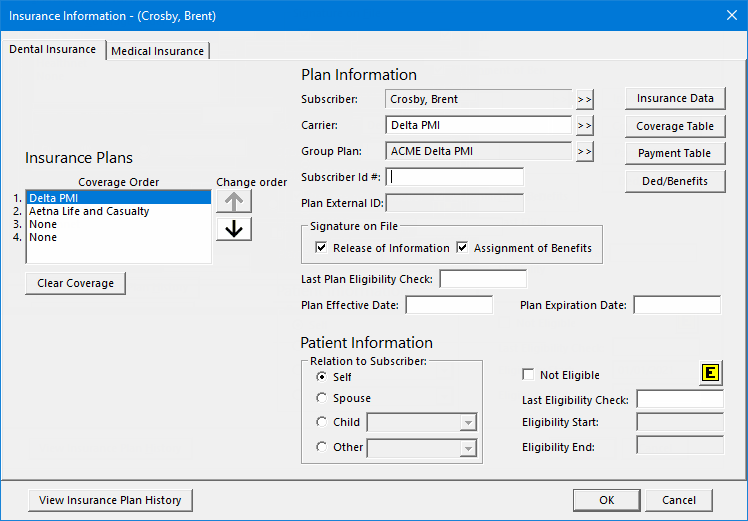Click the >> button beside Carrier
Viewport: 748px width, 521px height.
pos(584,125)
